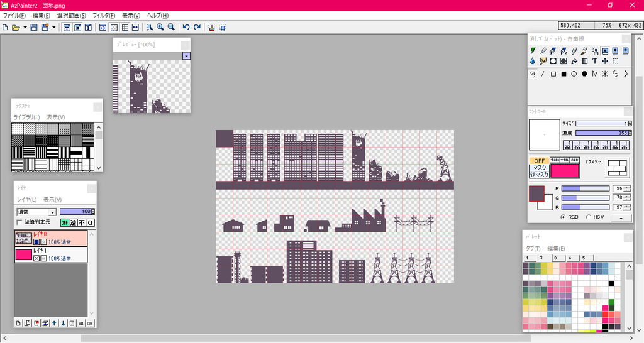
Task: Click the new file toolbar icon
Action: (x=5, y=28)
